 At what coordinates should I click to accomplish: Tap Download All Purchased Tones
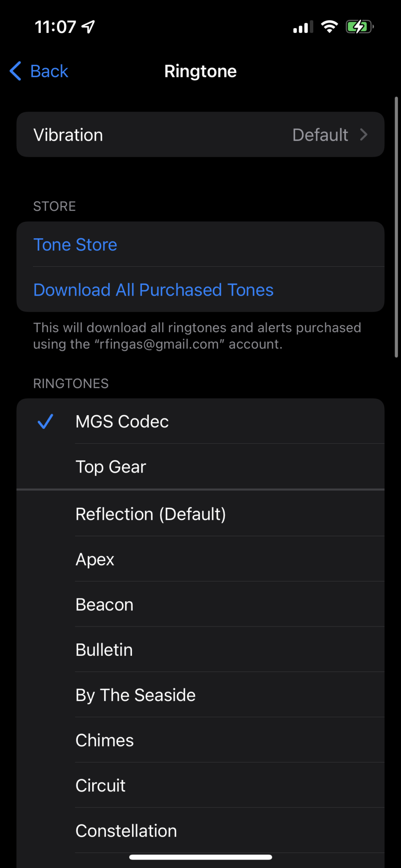(153, 290)
